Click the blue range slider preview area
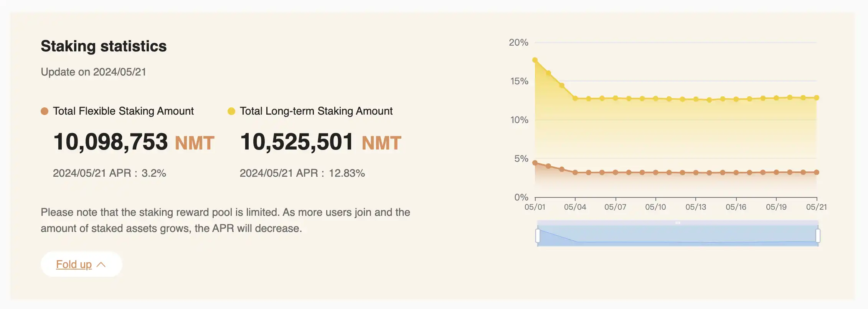868x309 pixels. tap(678, 235)
